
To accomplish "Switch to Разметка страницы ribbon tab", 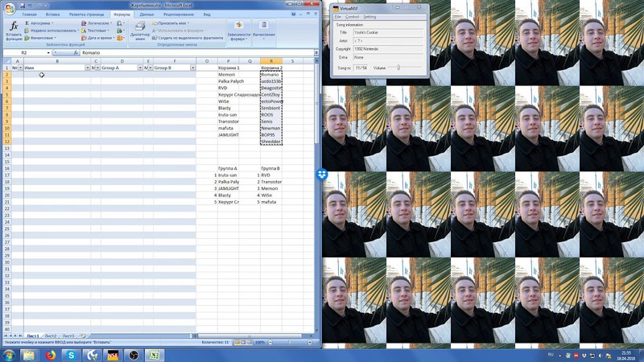I will coord(86,14).
